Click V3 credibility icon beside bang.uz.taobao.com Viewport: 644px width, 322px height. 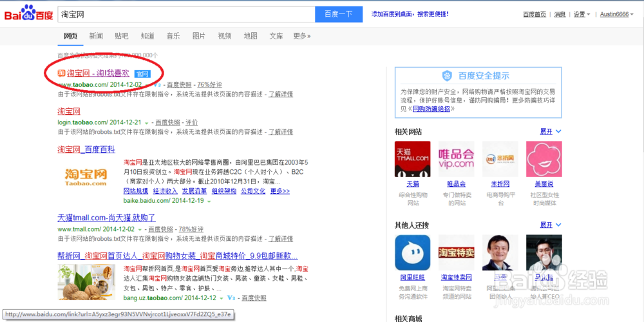point(231,298)
